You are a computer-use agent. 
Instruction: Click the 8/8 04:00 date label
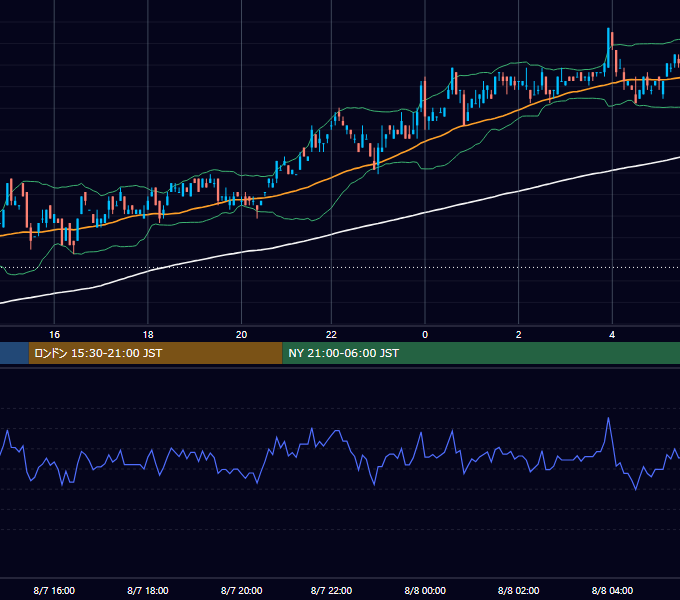click(612, 590)
